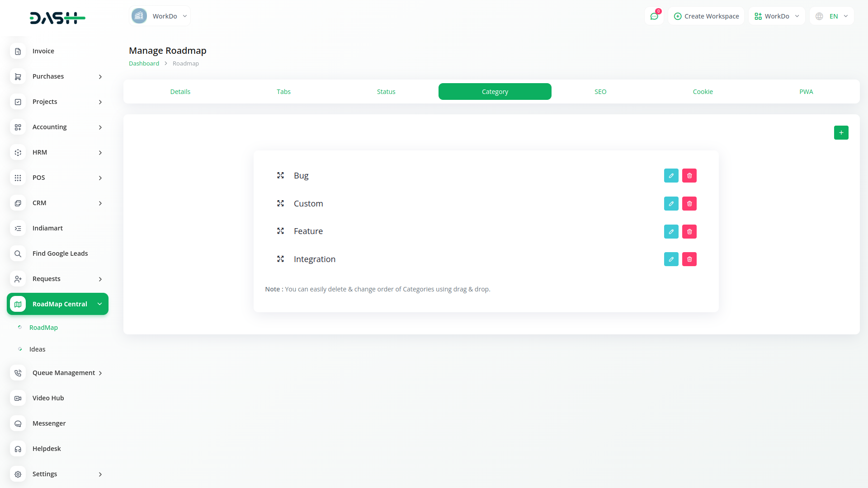
Task: Delete the Integration category via trash icon
Action: 689,259
